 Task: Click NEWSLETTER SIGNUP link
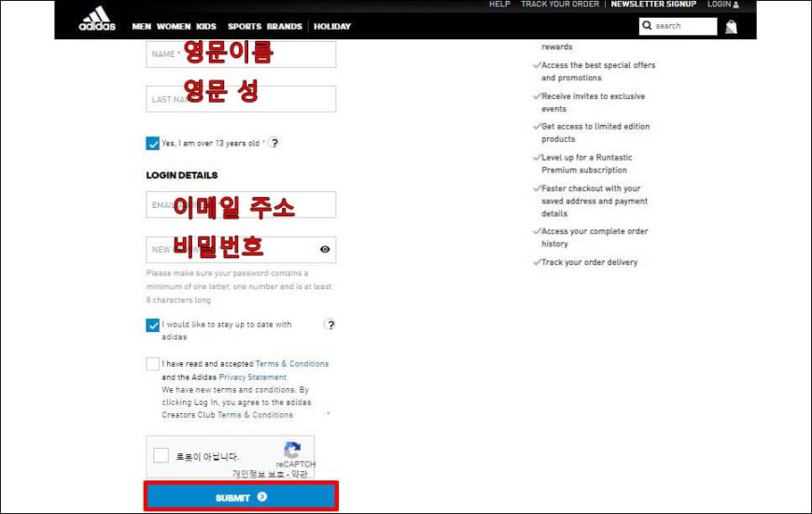[x=653, y=4]
